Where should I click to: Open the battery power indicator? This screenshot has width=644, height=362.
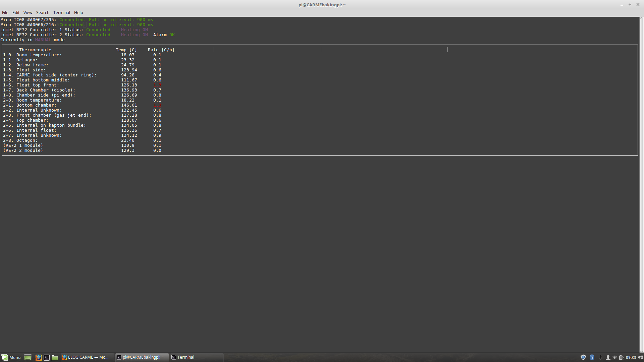pos(621,358)
